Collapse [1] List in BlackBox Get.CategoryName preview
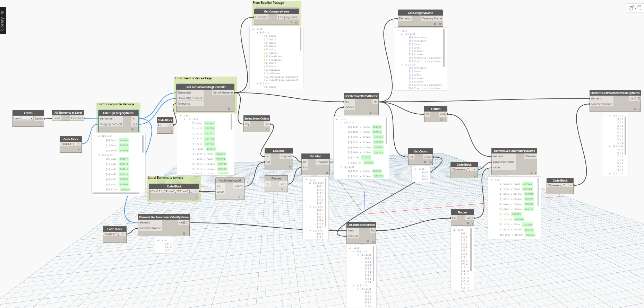The height and width of the screenshot is (308, 644). click(x=257, y=83)
